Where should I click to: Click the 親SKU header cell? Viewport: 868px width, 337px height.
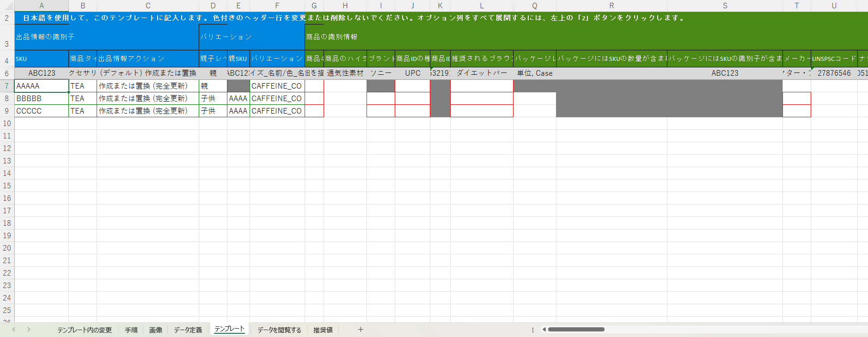click(x=238, y=59)
